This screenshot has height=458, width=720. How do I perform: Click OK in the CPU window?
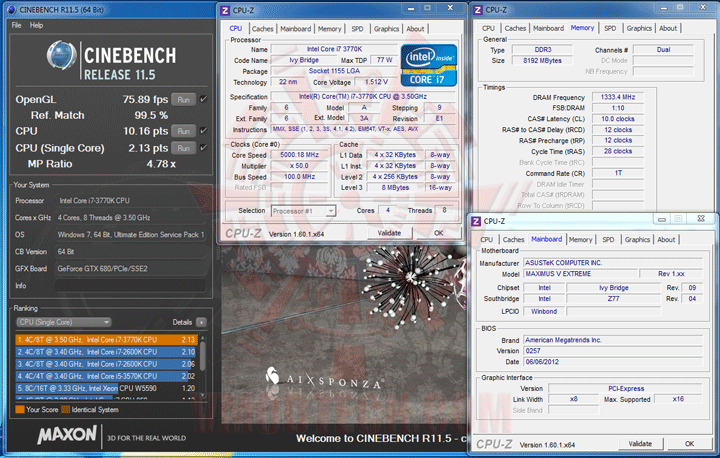439,233
